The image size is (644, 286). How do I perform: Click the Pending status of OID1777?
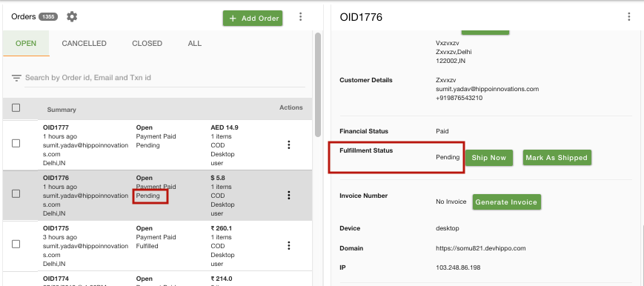point(148,145)
